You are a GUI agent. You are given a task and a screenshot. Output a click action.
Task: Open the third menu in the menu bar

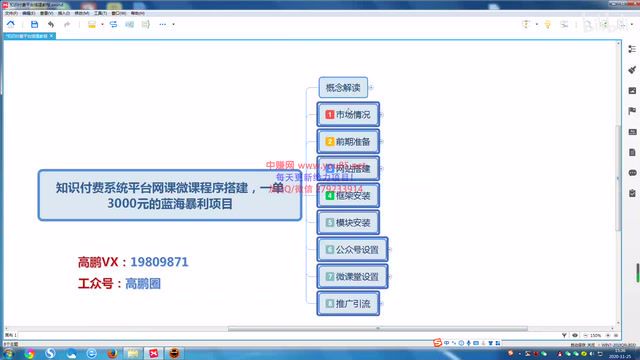(x=47, y=13)
